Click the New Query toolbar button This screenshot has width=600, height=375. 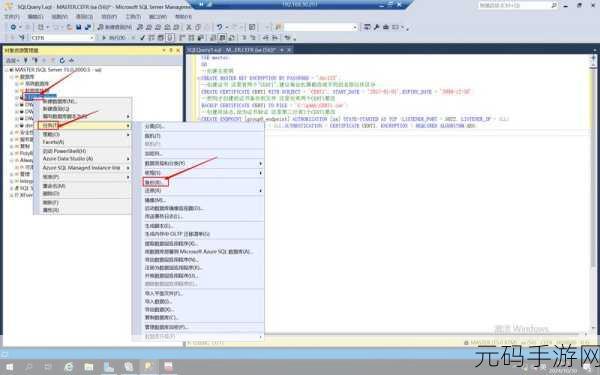click(114, 27)
